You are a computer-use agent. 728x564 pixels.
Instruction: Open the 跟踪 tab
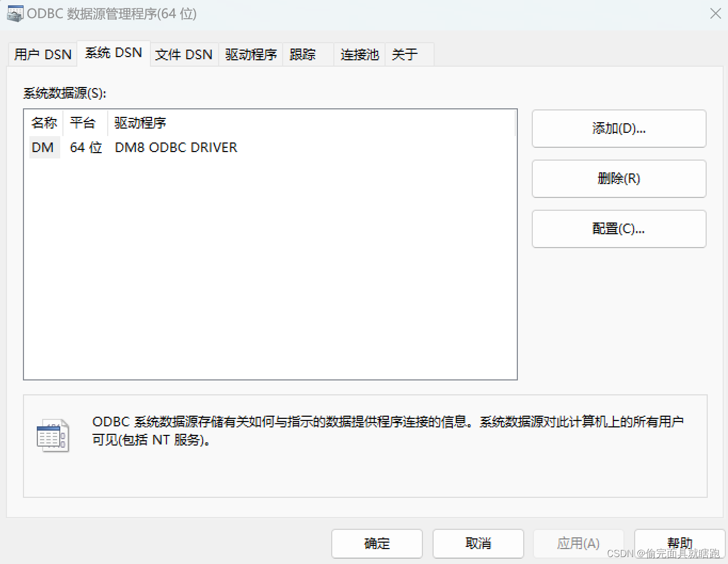pyautogui.click(x=308, y=54)
